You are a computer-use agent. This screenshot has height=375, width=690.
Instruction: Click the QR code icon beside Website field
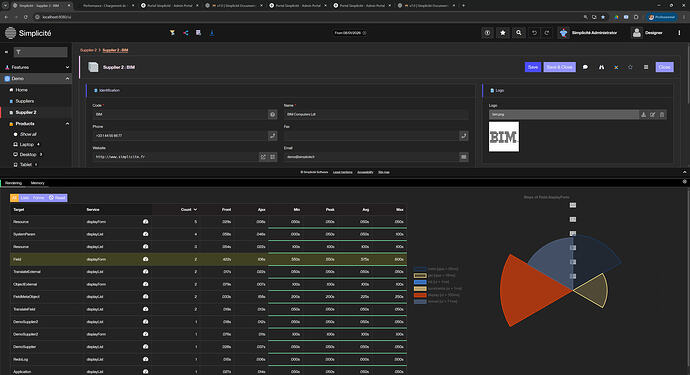pos(272,157)
